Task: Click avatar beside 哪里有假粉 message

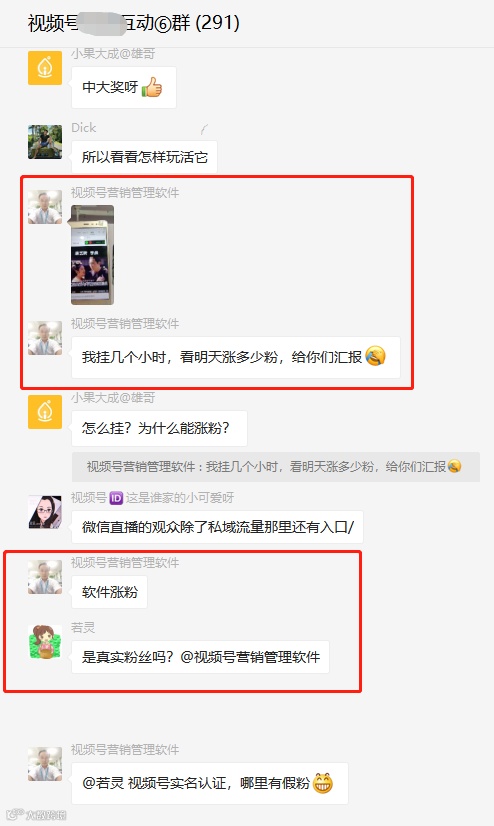Action: [x=45, y=763]
